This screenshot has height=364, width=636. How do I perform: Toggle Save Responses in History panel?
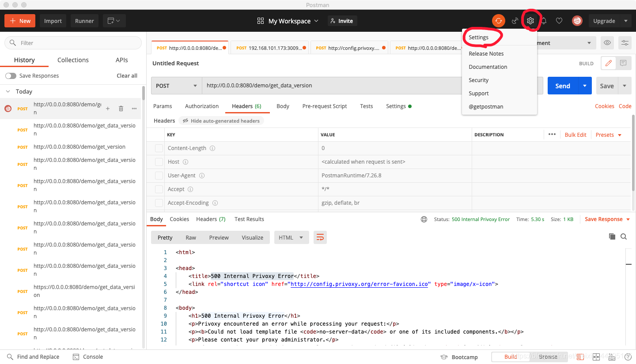[x=11, y=75]
